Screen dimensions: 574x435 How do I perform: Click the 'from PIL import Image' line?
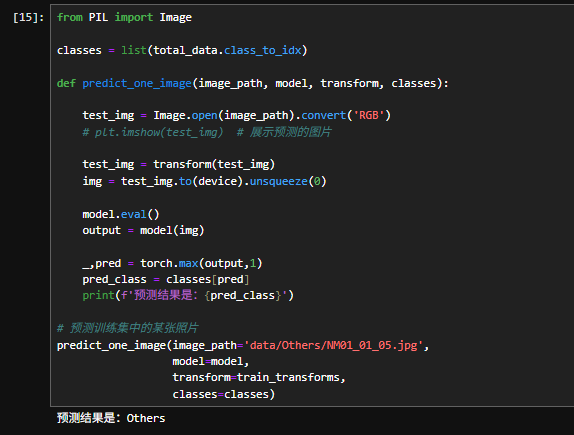coord(124,17)
